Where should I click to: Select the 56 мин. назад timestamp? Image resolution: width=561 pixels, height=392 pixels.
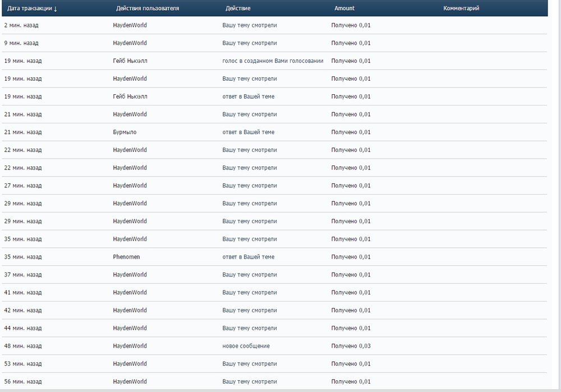[x=22, y=382]
